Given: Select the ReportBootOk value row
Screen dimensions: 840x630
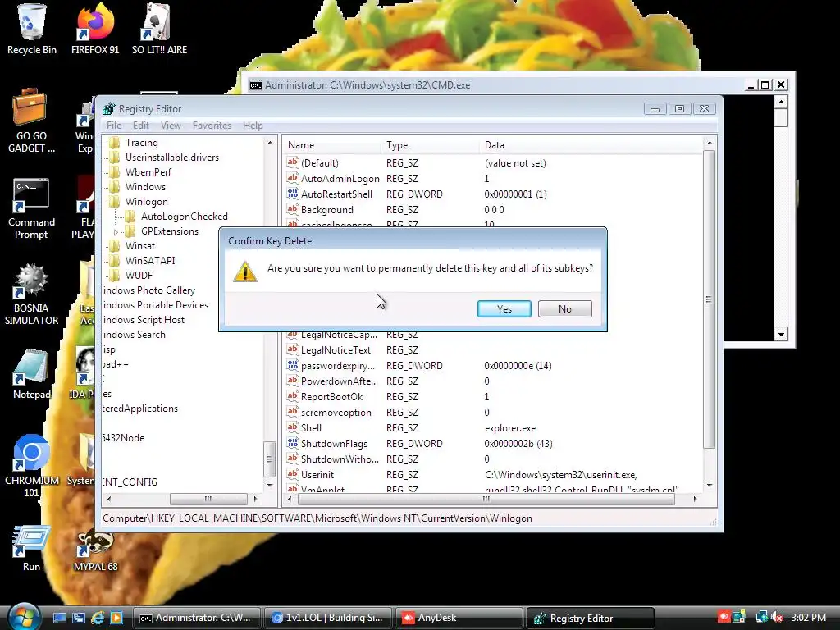Looking at the screenshot, I should point(493,396).
